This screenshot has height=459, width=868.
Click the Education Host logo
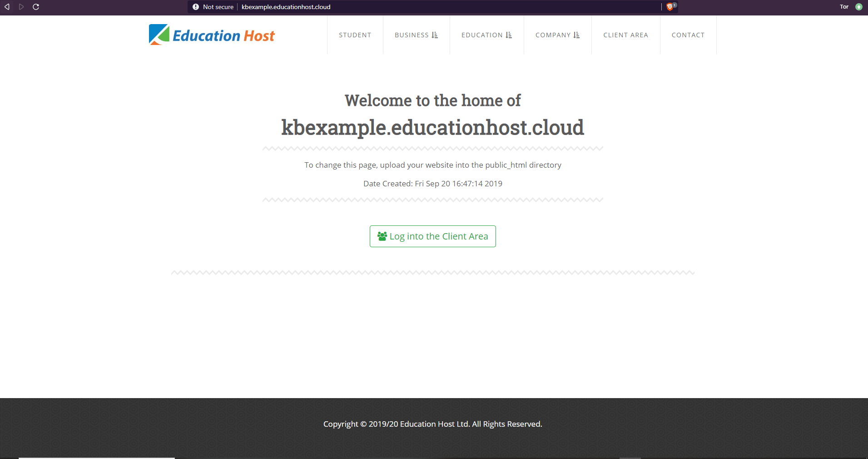[x=212, y=35]
